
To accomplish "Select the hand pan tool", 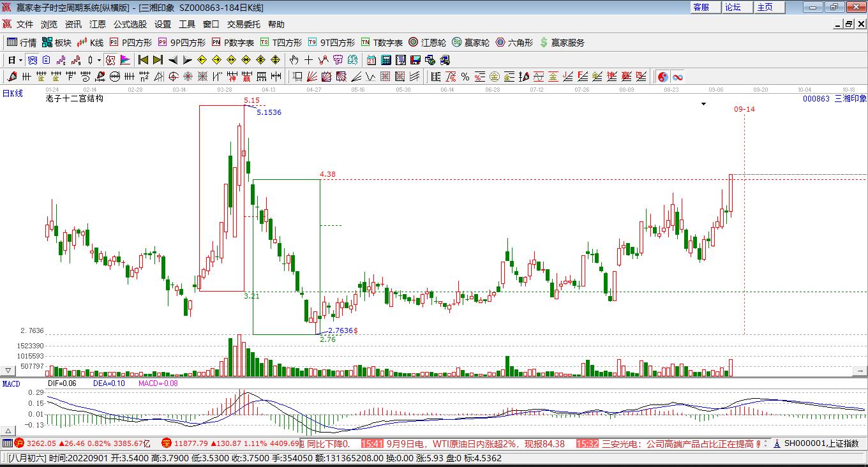I will click(294, 60).
